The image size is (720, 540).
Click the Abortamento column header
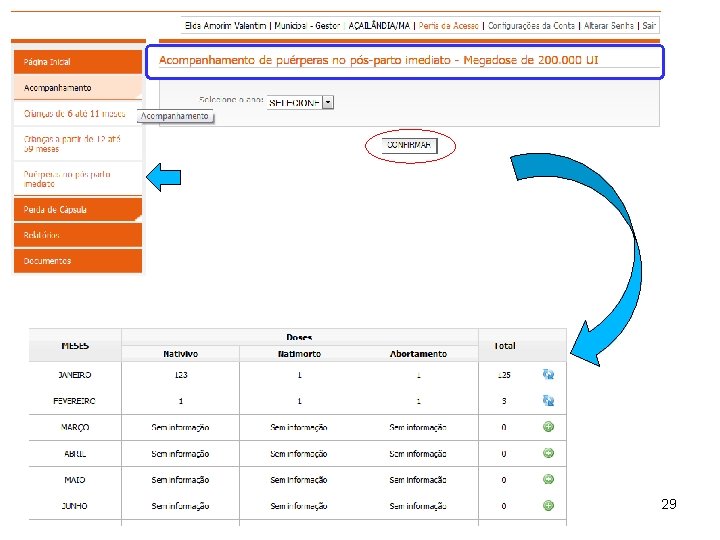coord(418,354)
